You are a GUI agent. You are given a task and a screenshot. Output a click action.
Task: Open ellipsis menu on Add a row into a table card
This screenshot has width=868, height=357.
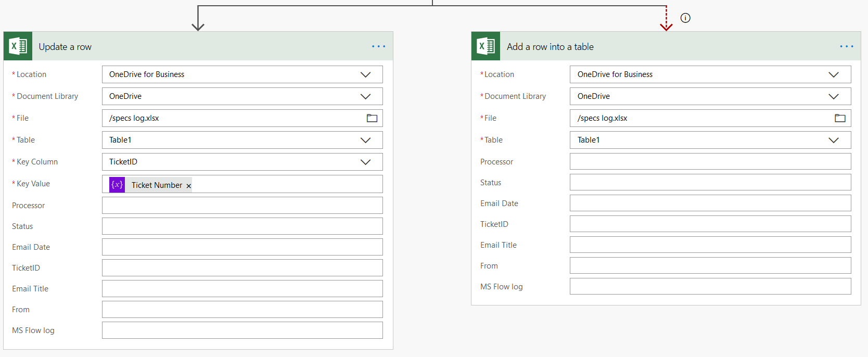tap(847, 46)
